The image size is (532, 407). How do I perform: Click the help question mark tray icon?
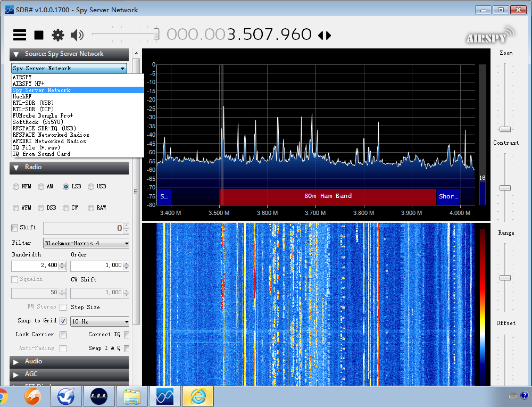tap(525, 395)
